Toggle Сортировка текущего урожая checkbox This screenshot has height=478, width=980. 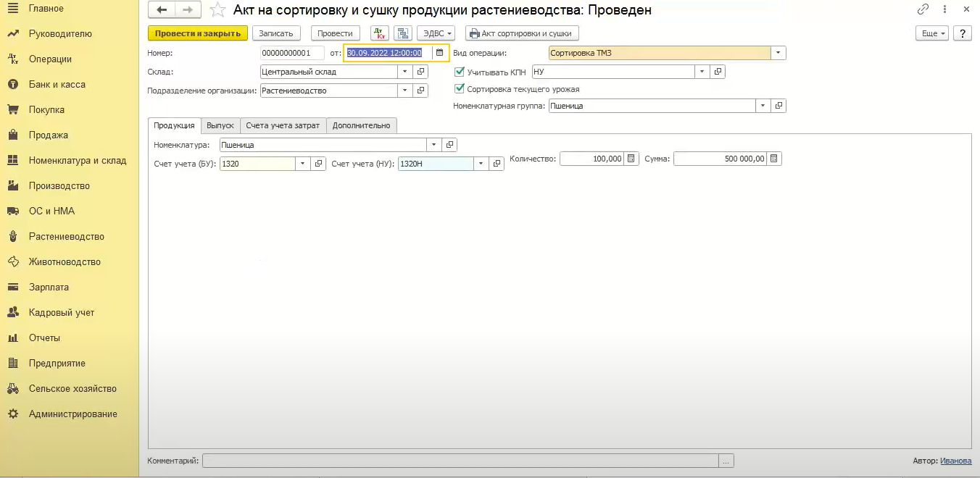coord(459,89)
